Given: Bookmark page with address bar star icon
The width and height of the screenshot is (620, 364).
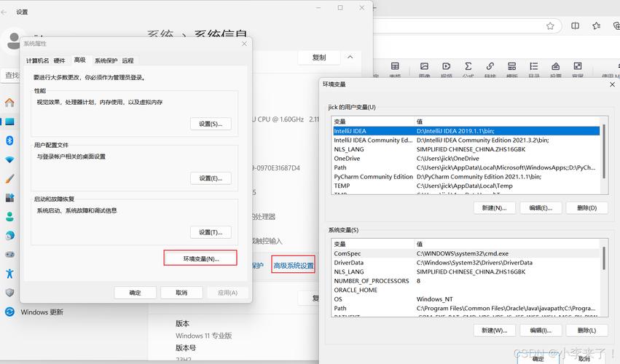Looking at the screenshot, I should pyautogui.click(x=550, y=25).
